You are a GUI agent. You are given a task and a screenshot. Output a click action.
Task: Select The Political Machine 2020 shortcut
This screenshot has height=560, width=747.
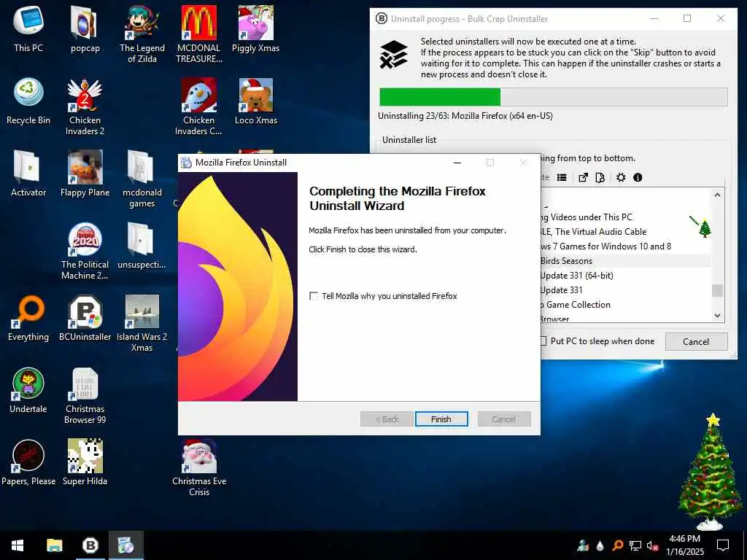85,251
